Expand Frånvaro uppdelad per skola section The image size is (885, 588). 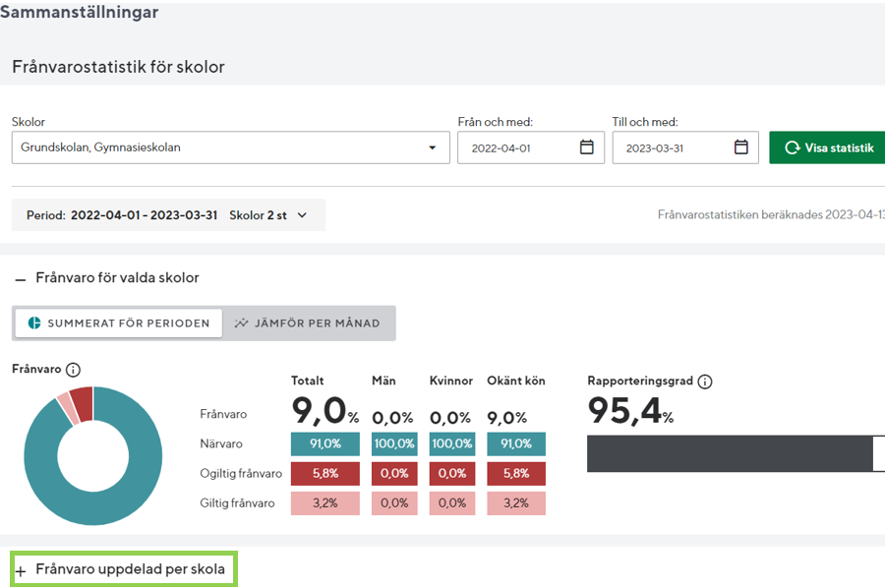click(x=130, y=569)
